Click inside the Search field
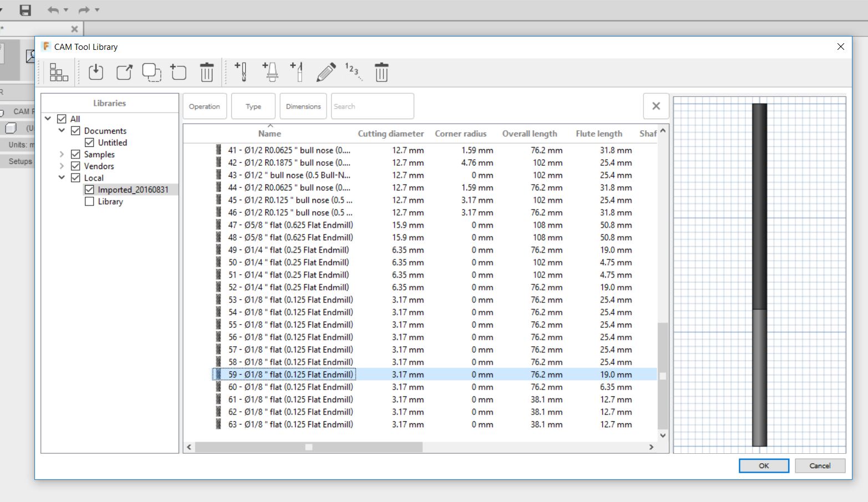The height and width of the screenshot is (502, 868). [372, 106]
